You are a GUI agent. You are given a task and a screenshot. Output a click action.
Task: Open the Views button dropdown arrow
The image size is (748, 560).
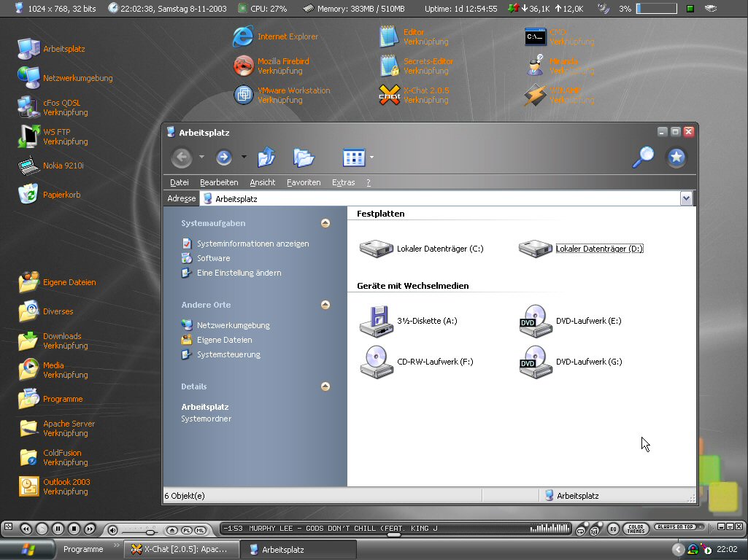pos(371,157)
